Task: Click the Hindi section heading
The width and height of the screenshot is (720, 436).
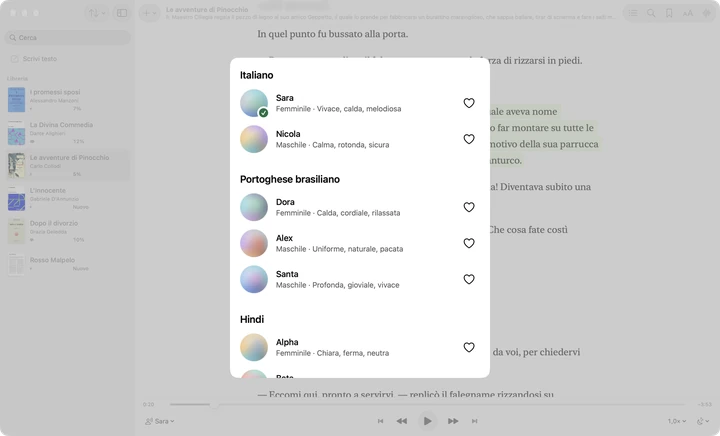Action: (252, 319)
